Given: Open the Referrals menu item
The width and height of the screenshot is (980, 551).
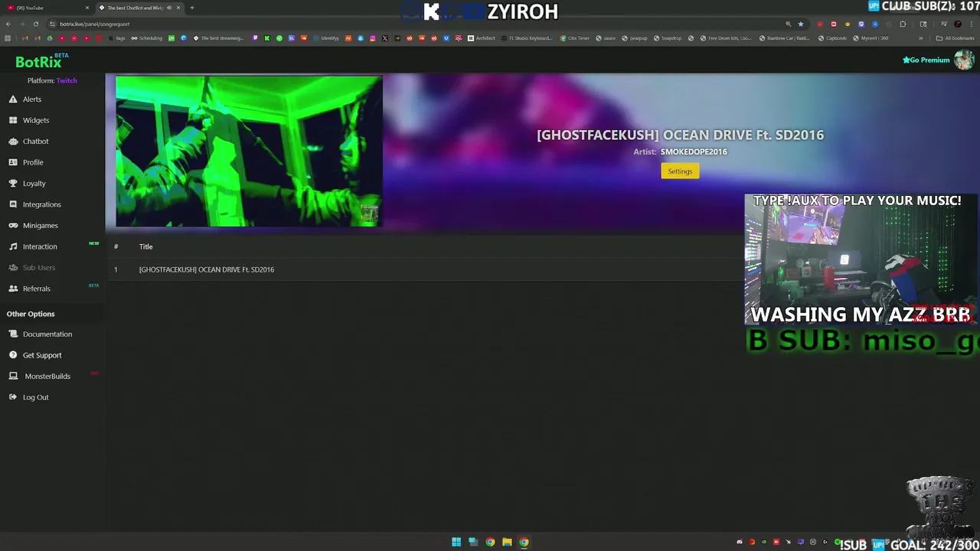Looking at the screenshot, I should 37,289.
